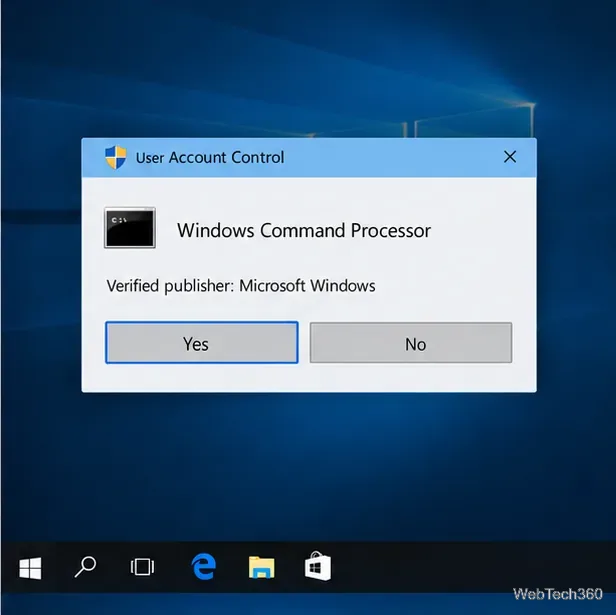Click the UAC shield icon in title bar

tap(116, 157)
